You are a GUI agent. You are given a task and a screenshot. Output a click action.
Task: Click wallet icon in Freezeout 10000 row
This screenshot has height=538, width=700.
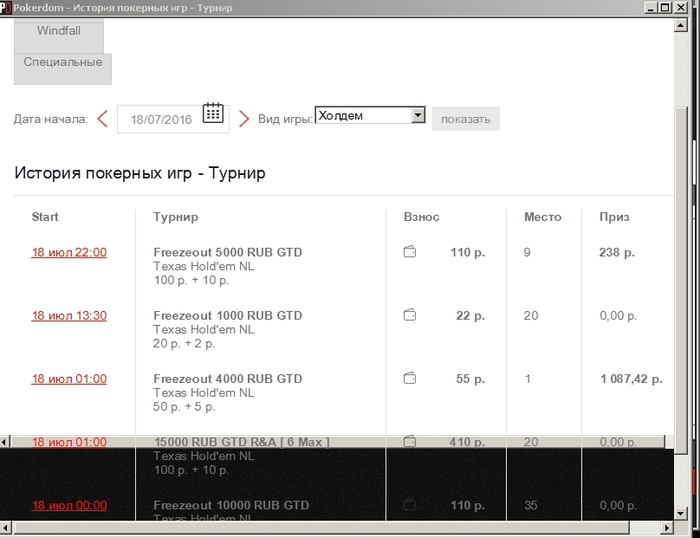pyautogui.click(x=410, y=505)
